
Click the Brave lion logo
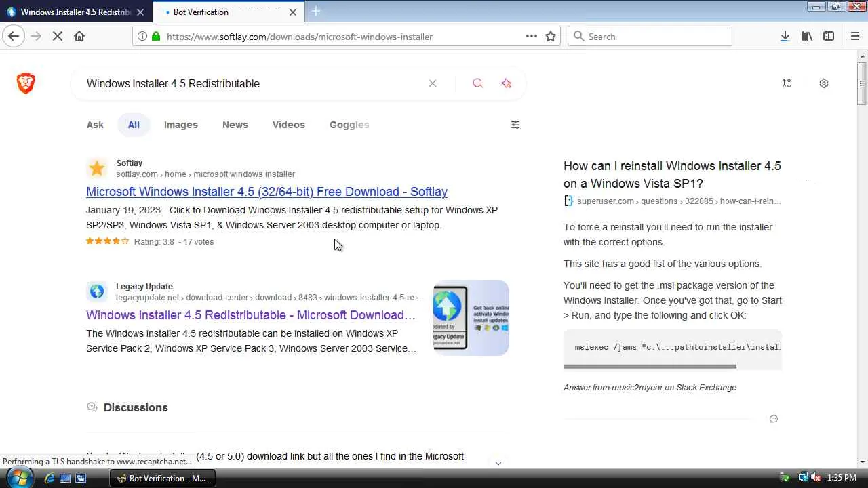click(26, 83)
